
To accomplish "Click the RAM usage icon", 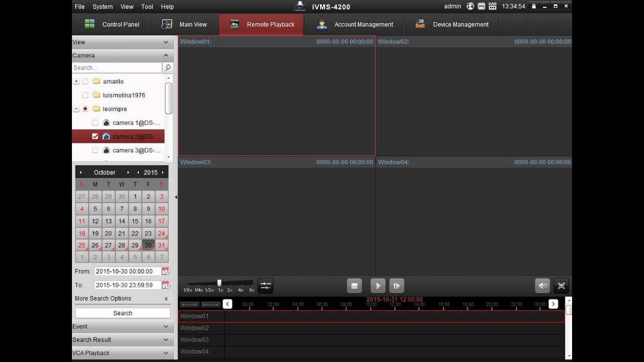I will pos(493,7).
